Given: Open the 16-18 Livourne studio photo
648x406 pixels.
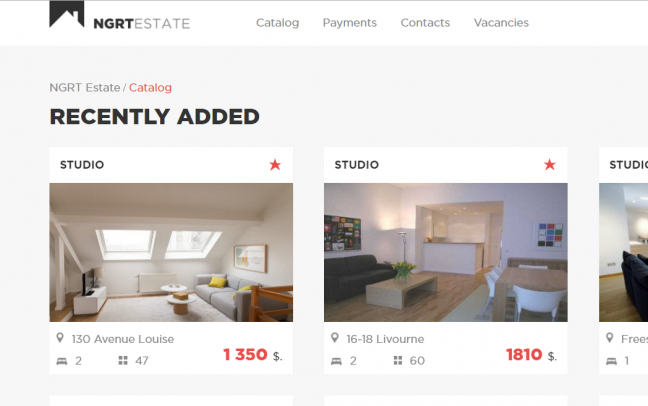Looking at the screenshot, I should point(445,252).
